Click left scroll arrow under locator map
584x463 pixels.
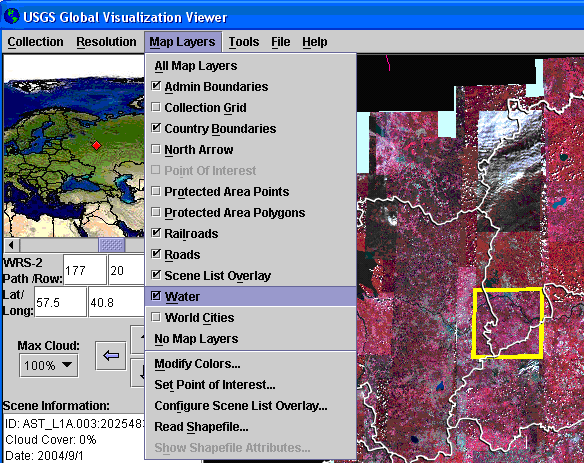point(12,245)
